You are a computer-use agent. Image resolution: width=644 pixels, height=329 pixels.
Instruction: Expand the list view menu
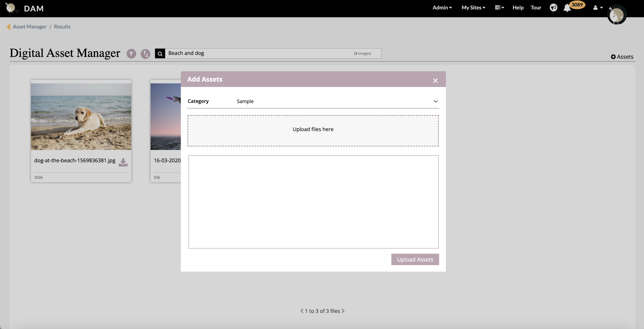pyautogui.click(x=499, y=8)
